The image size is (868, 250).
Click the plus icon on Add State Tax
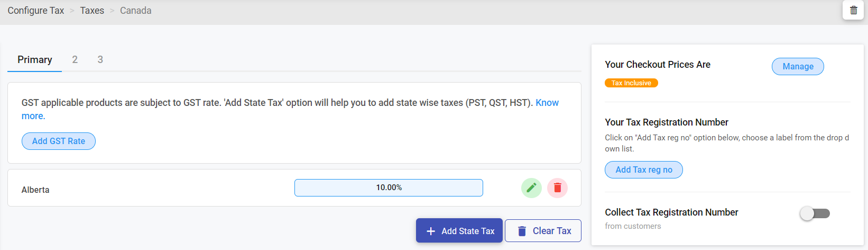click(431, 231)
